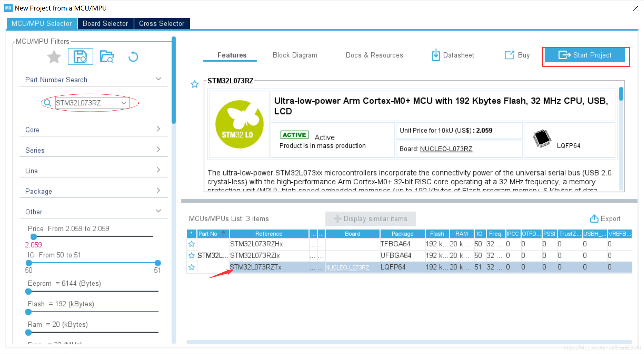
Task: Open Docs & Resources tab
Action: coord(374,55)
